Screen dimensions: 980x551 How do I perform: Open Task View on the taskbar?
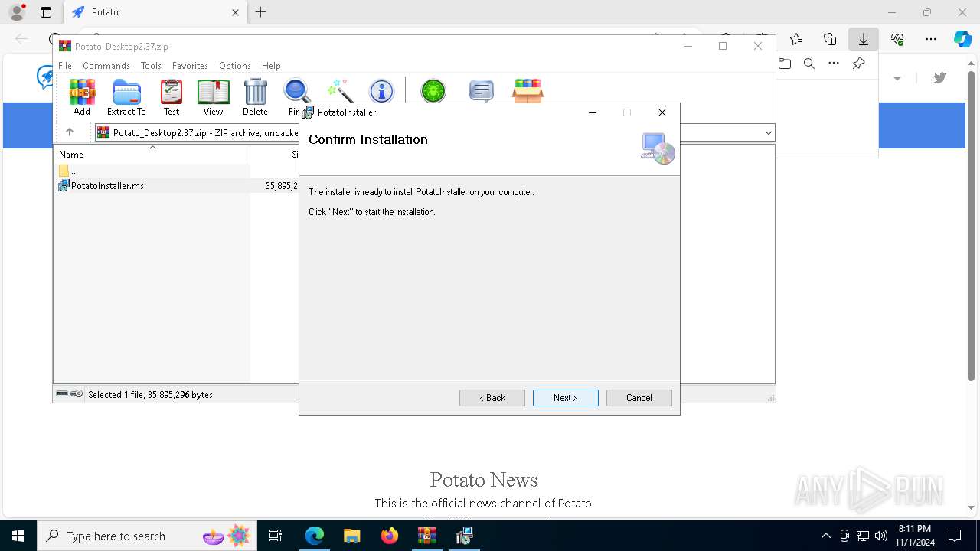pos(276,536)
